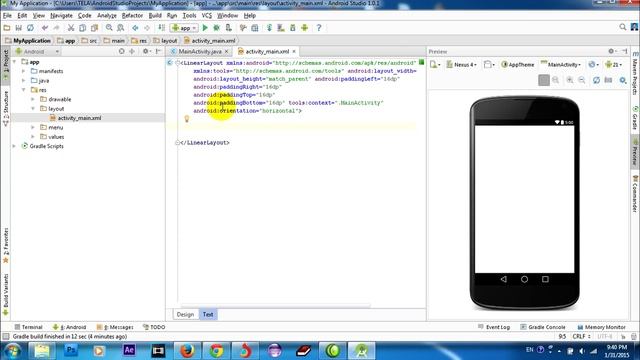Run the app with green play icon
The image size is (640, 360).
205,28
